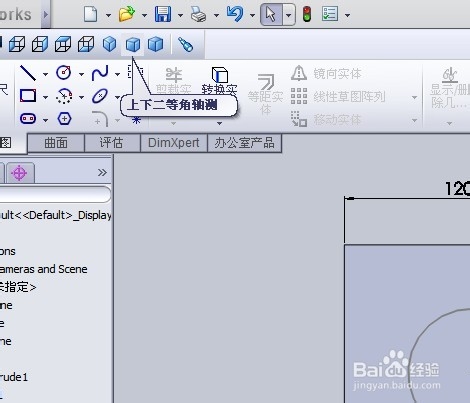Screen dimensions: 470x403
Task: Open the Options checklist icon
Action: 330,14
